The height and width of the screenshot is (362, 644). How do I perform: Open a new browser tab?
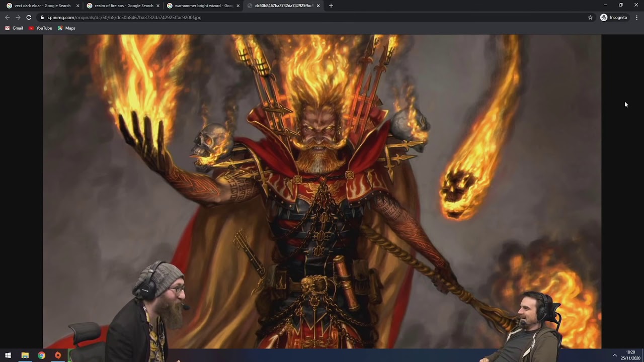331,6
